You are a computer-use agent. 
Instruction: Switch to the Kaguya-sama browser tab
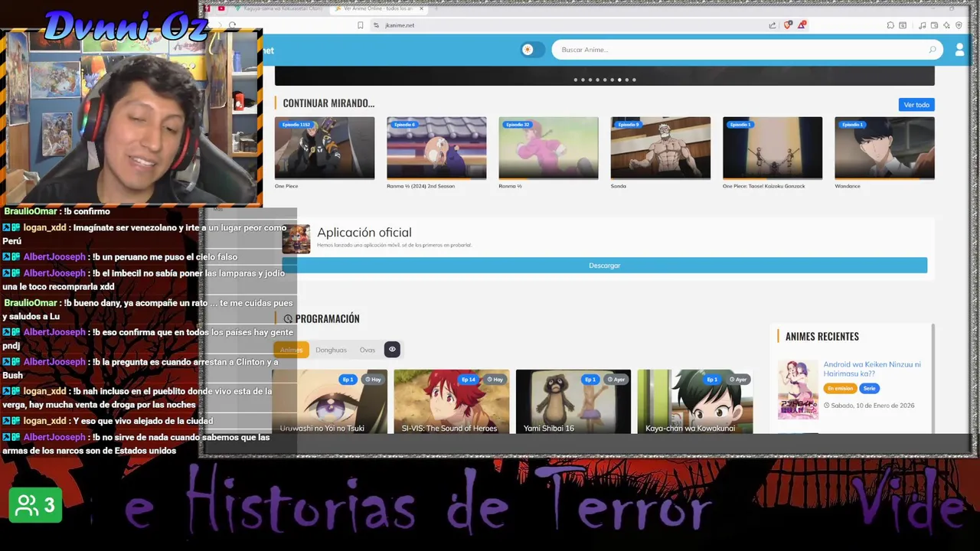click(x=279, y=8)
